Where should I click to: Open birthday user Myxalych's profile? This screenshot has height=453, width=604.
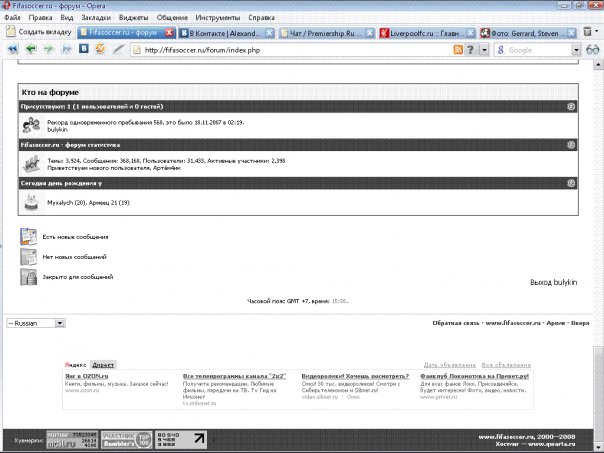click(60, 203)
